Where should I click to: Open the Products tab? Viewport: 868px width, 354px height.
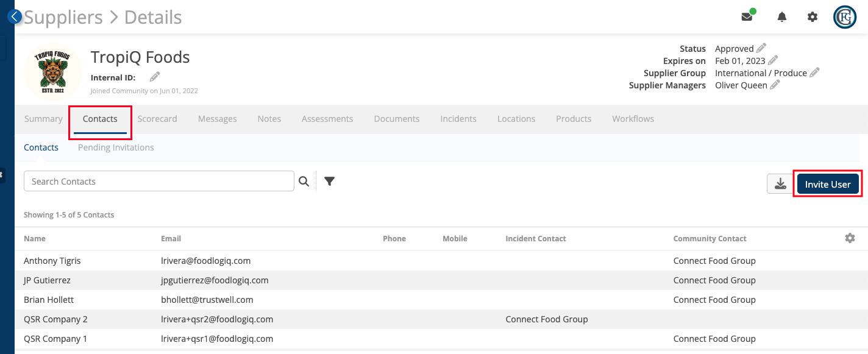point(574,119)
